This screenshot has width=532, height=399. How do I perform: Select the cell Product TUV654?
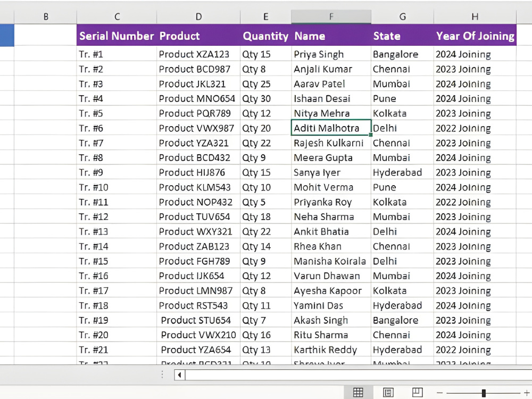coord(198,217)
